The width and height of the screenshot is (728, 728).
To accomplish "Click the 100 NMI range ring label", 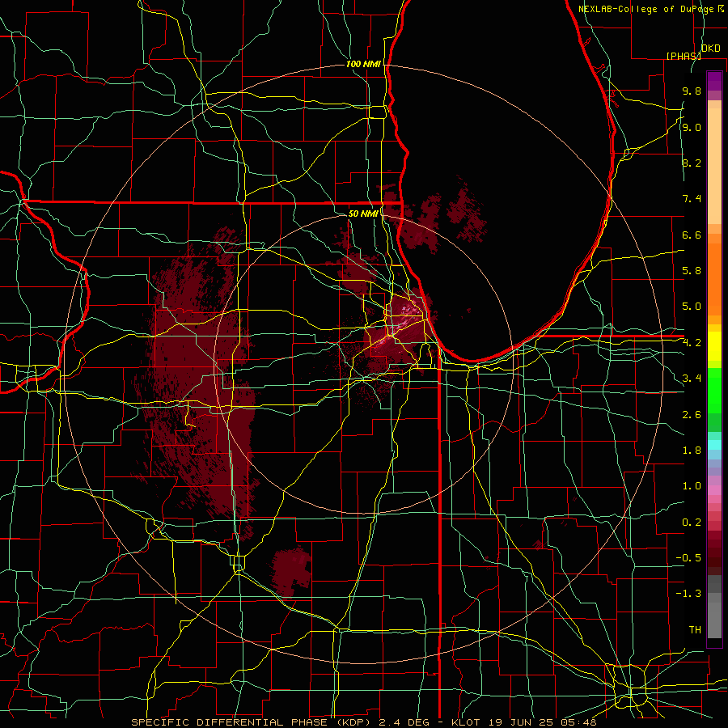I will click(363, 64).
